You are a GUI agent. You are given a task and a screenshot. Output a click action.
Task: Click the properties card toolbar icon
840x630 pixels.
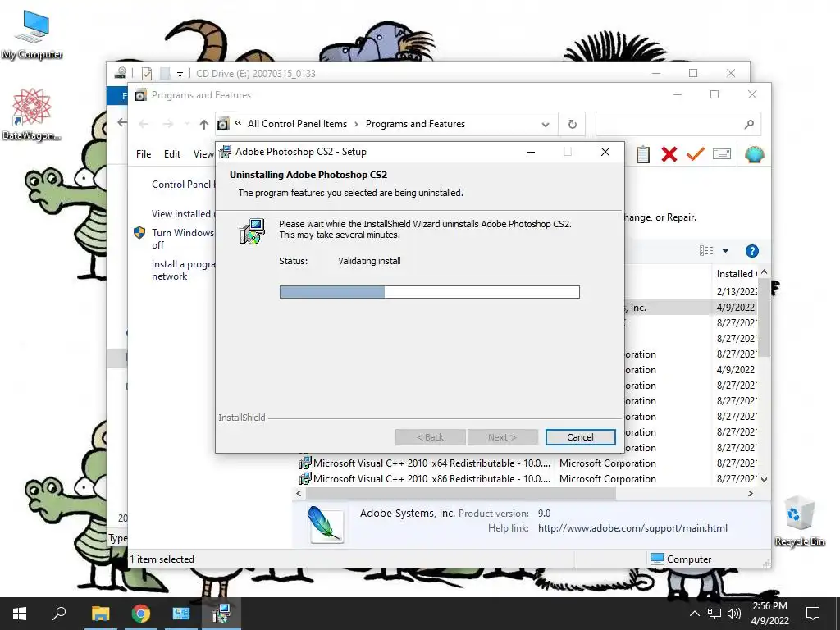point(722,154)
